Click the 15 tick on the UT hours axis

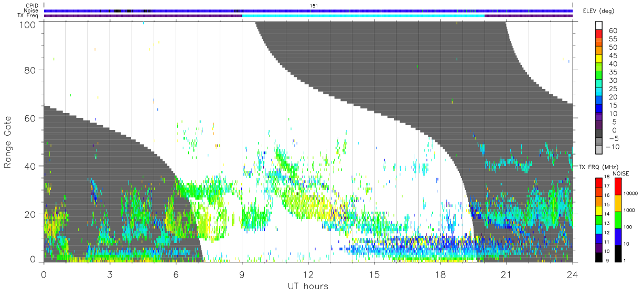pyautogui.click(x=374, y=274)
